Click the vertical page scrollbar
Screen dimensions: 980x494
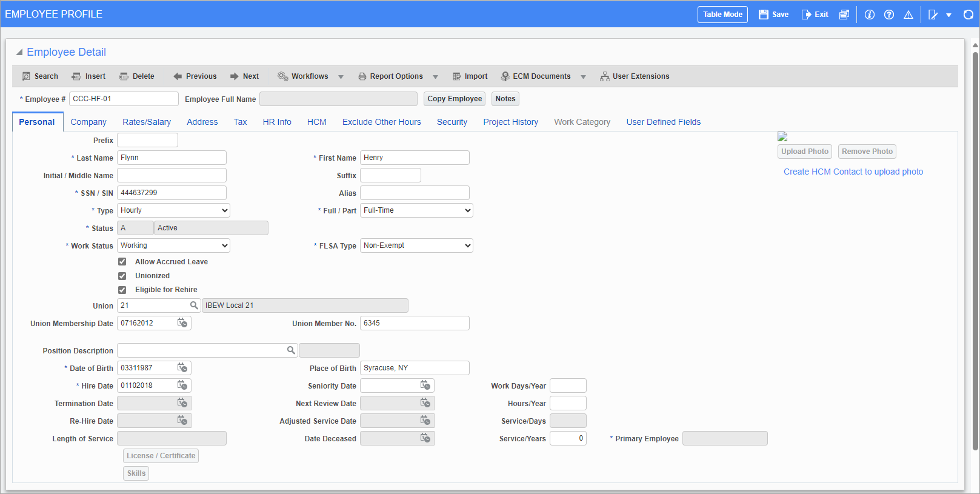(975, 250)
